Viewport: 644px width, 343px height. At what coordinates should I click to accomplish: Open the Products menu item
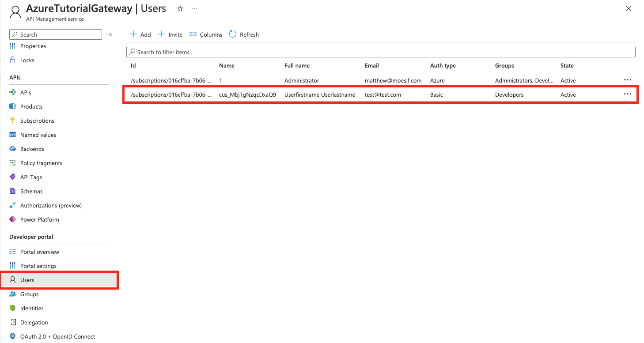[31, 107]
